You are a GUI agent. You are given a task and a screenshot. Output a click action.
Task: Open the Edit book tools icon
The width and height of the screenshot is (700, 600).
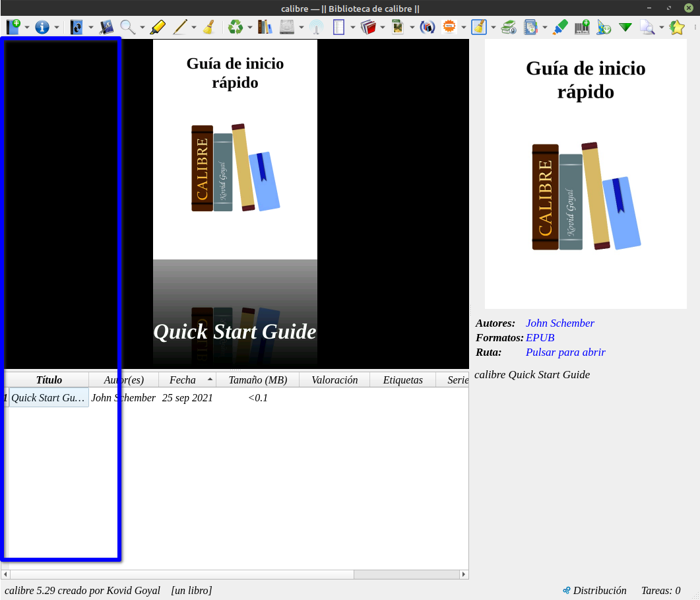coord(106,27)
